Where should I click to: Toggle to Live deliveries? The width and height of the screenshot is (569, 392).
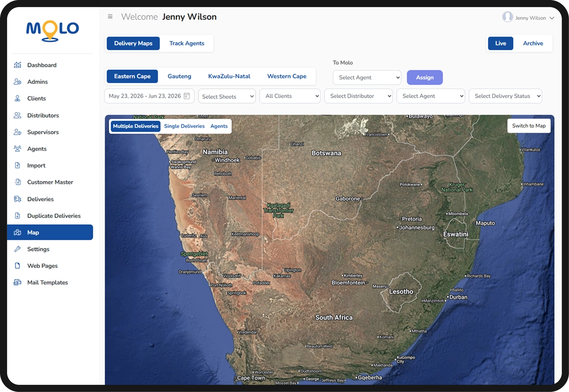[x=500, y=43]
